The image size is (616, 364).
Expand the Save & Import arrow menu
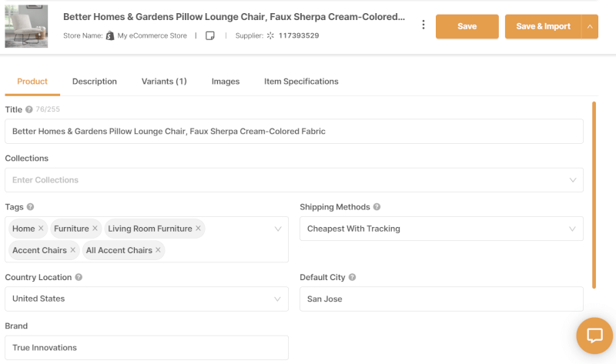point(590,27)
